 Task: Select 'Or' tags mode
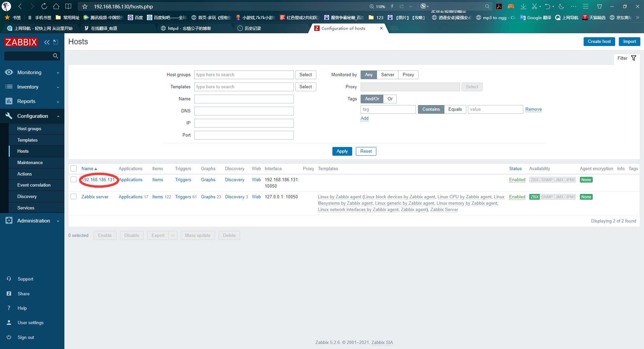pyautogui.click(x=390, y=99)
